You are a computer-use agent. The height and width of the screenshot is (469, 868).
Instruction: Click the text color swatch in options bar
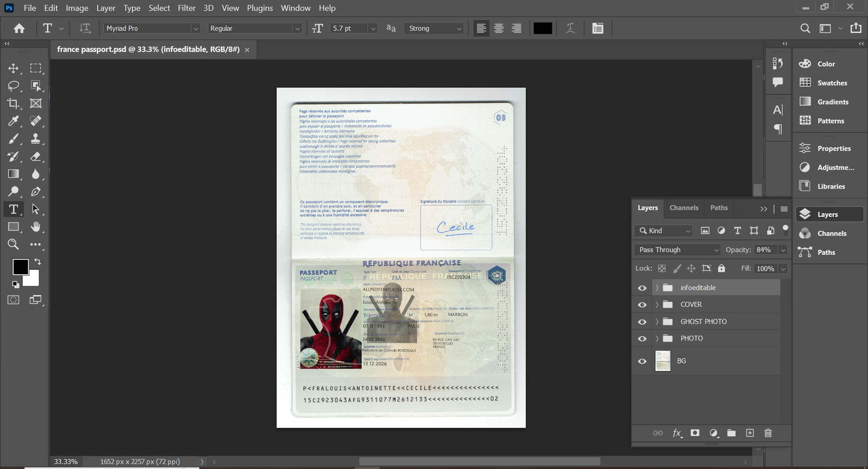click(x=542, y=28)
